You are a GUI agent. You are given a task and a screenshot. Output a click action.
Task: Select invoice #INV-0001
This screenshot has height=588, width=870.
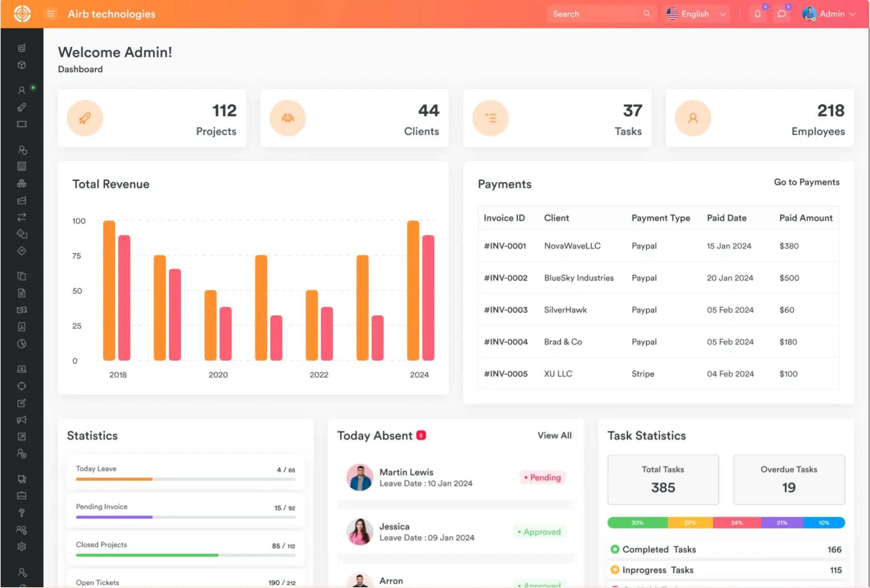(505, 246)
